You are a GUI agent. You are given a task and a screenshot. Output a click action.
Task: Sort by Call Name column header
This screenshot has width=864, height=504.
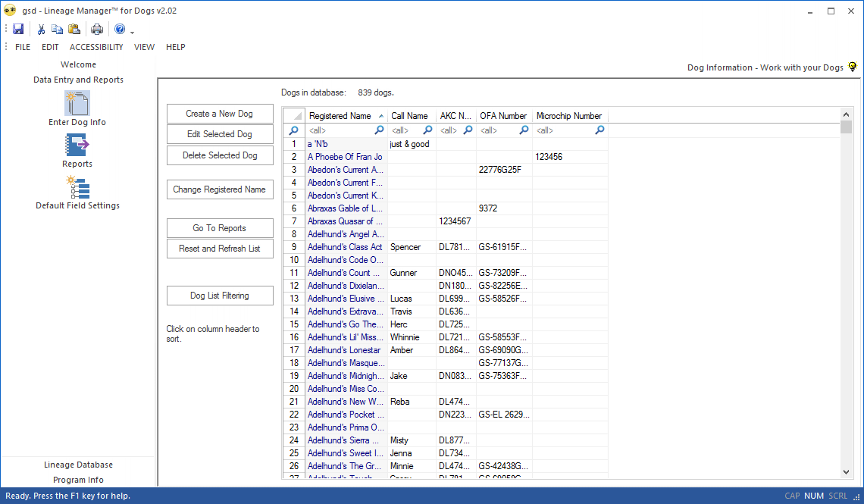(412, 116)
